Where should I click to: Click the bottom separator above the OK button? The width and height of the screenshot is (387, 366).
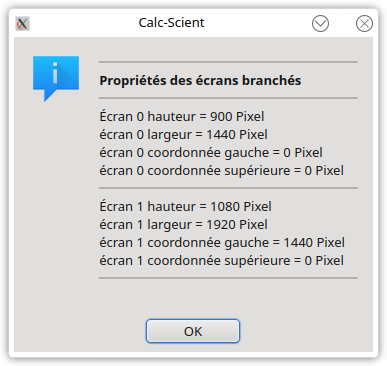[228, 278]
